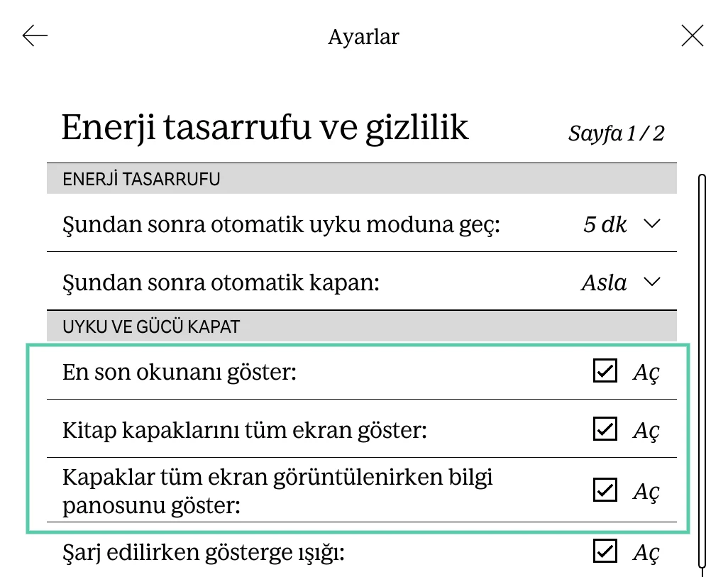The width and height of the screenshot is (728, 577).
Task: Toggle Kitap kapaklarını tüm ekran göster checkbox
Action: point(605,429)
